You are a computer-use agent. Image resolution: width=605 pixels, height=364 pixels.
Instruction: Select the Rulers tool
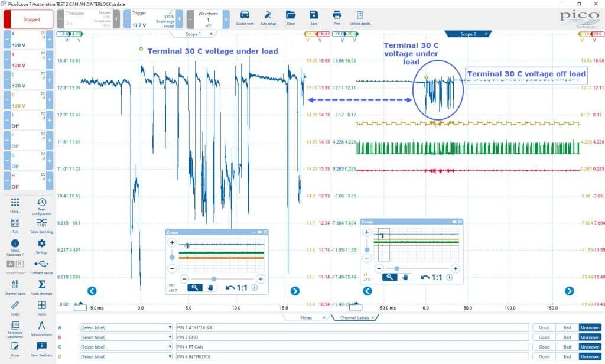tap(15, 308)
